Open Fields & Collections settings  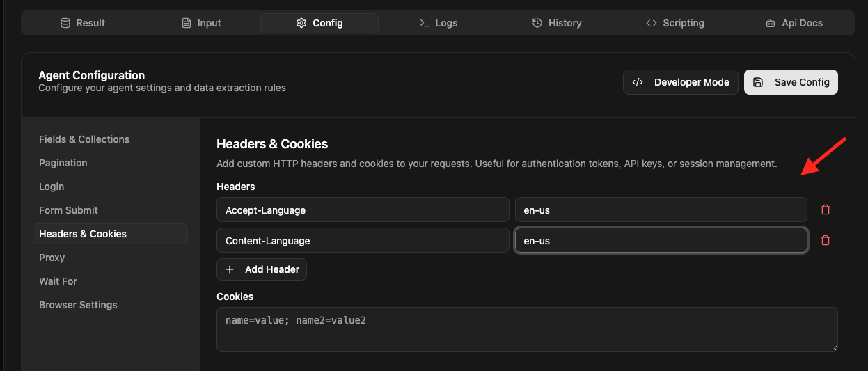pos(84,139)
